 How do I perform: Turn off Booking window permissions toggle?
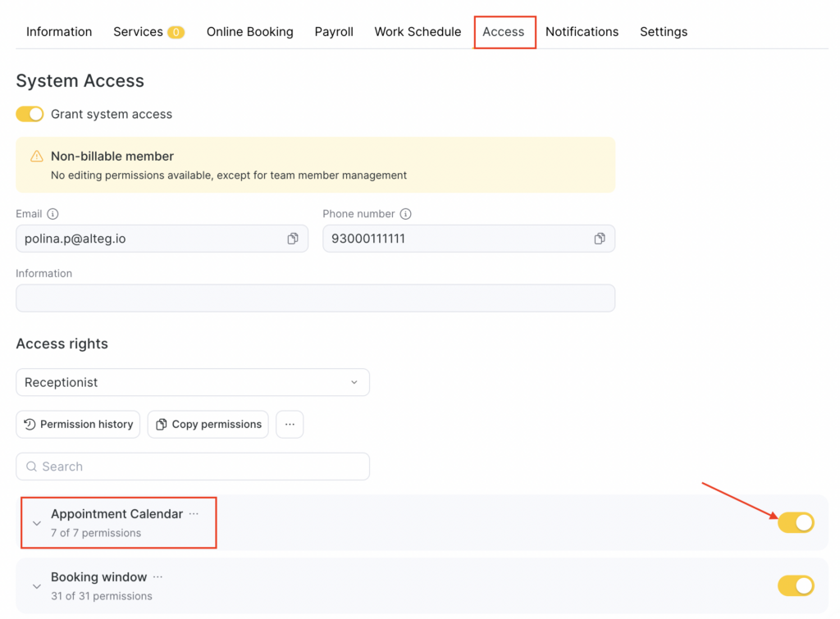(x=796, y=585)
